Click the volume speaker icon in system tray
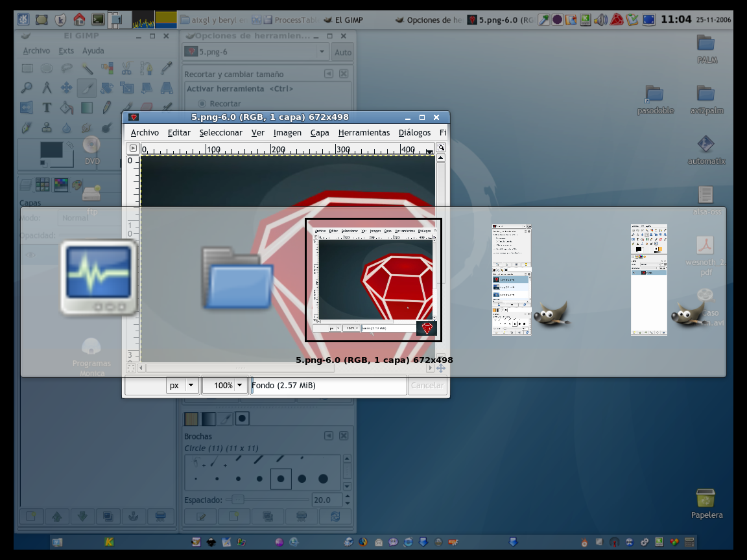This screenshot has width=747, height=560. (x=600, y=19)
